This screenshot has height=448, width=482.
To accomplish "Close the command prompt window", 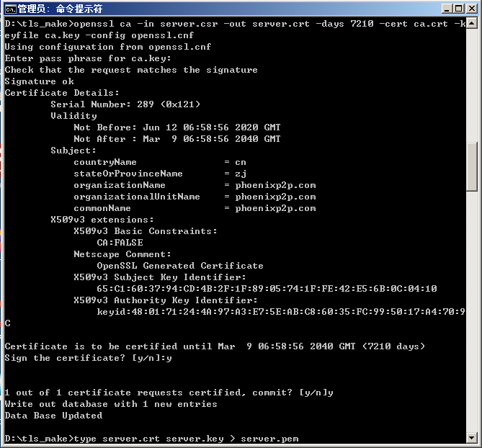I will coord(471,9).
